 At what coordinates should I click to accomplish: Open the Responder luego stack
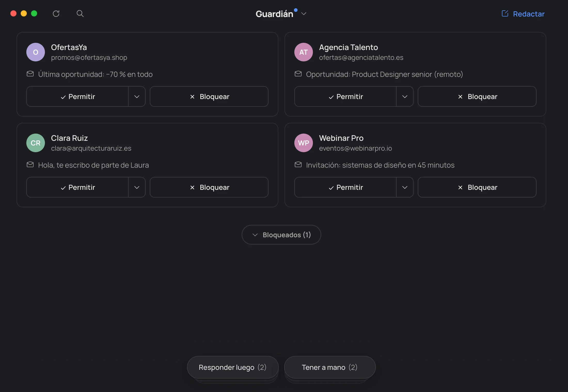[233, 367]
